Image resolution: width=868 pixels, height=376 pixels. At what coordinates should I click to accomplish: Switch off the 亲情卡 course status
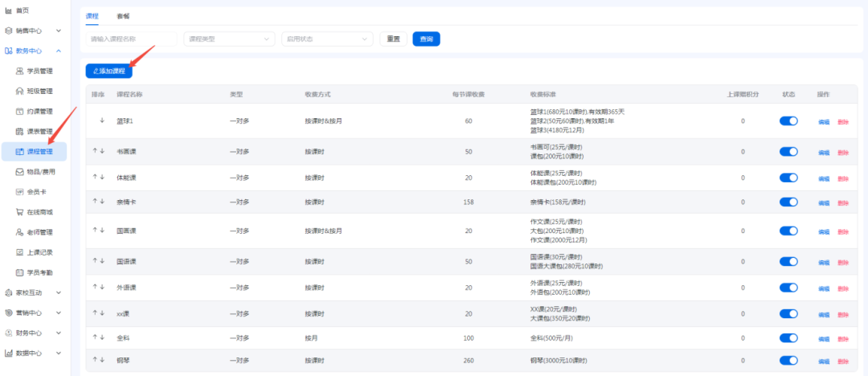(x=788, y=202)
